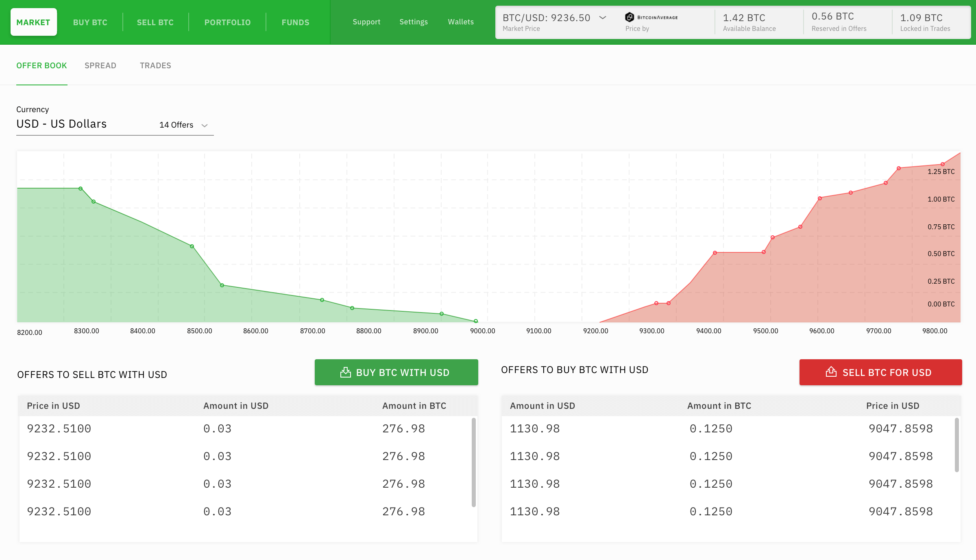Click the upload icon on SELL BTC FOR USD button
The image size is (976, 560).
[x=831, y=372]
